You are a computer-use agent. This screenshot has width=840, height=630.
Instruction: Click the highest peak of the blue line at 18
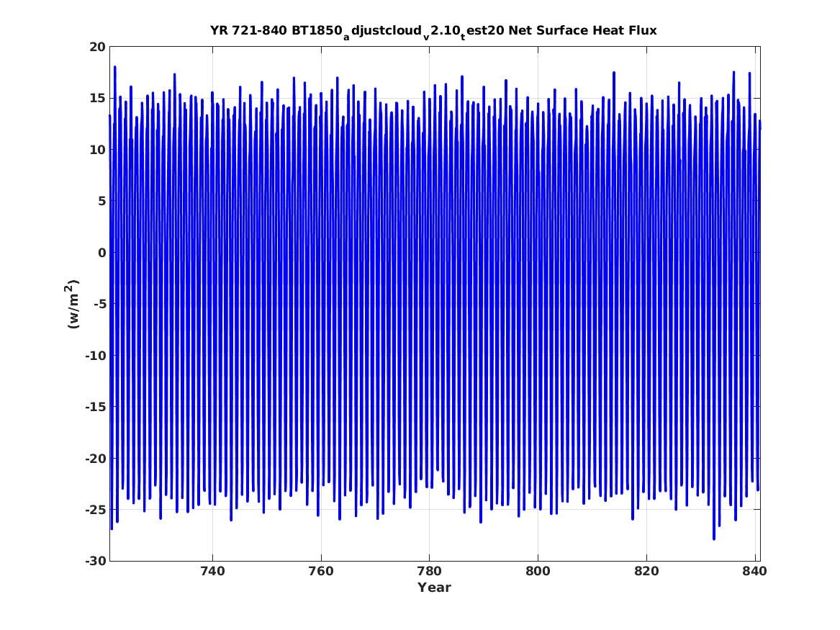[x=114, y=68]
